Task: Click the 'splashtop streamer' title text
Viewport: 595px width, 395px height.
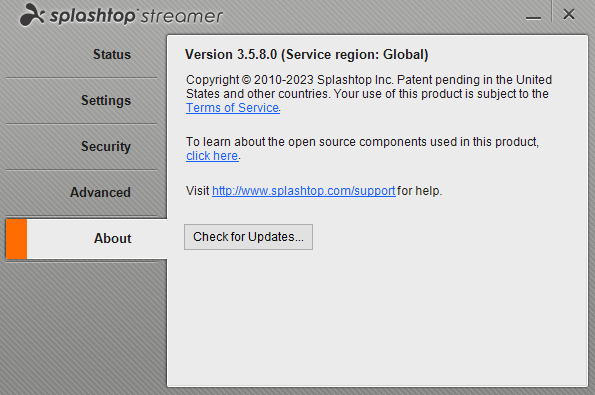Action: 136,16
